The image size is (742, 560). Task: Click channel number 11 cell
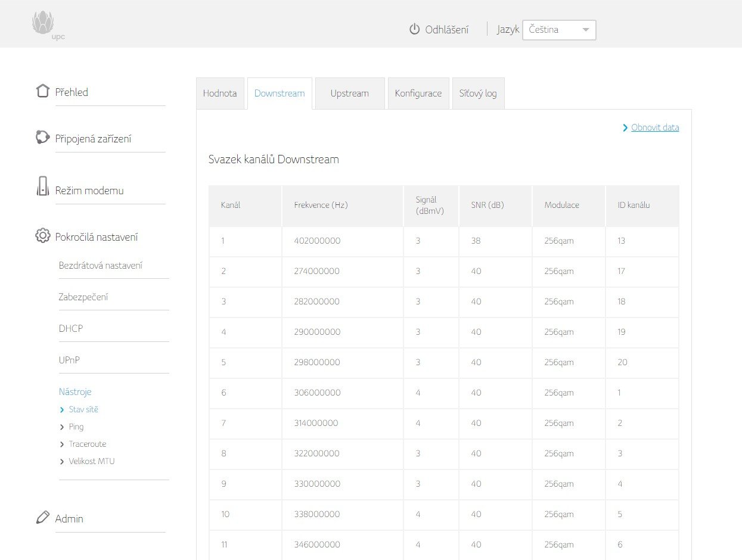pyautogui.click(x=245, y=545)
